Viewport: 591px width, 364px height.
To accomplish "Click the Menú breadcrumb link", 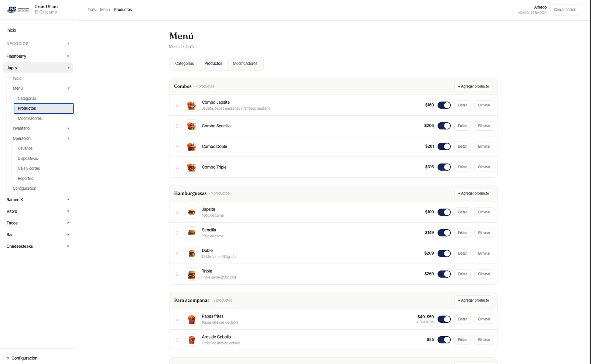I will coord(105,10).
